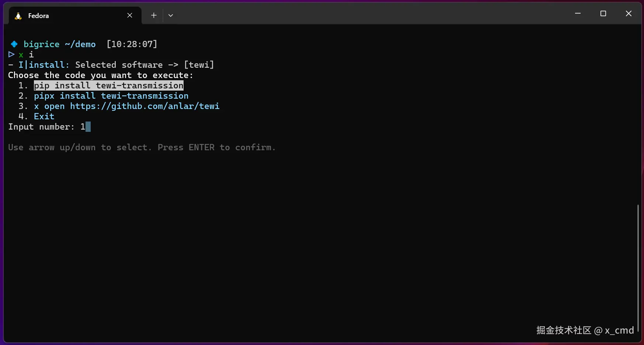Screen dimensions: 644x345
Task: Click the 'Use arrow up/down to select' hint
Action: [142, 147]
